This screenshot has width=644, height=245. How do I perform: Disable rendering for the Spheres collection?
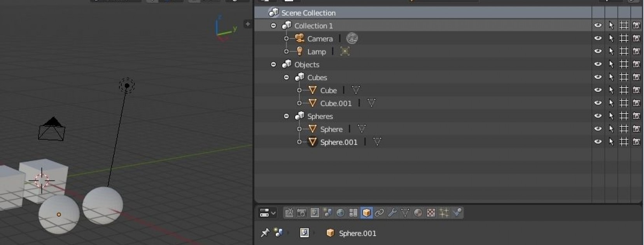coord(636,116)
